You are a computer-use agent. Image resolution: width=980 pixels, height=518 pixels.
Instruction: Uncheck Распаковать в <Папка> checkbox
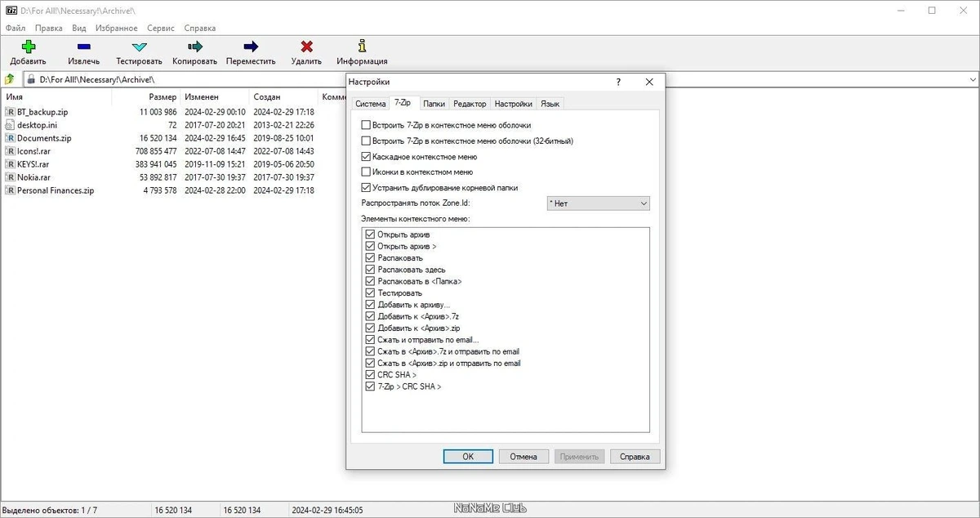370,281
